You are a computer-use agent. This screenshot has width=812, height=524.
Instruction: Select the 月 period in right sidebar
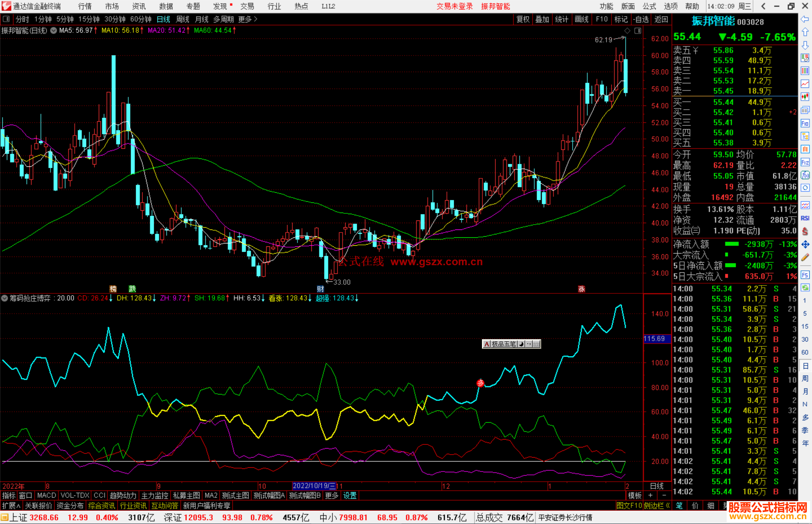click(x=805, y=391)
